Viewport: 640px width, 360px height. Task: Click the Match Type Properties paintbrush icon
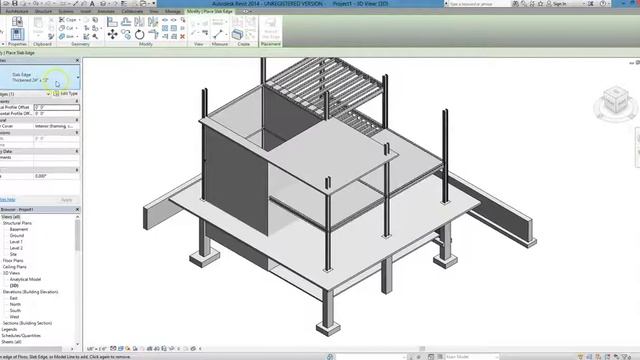51,37
